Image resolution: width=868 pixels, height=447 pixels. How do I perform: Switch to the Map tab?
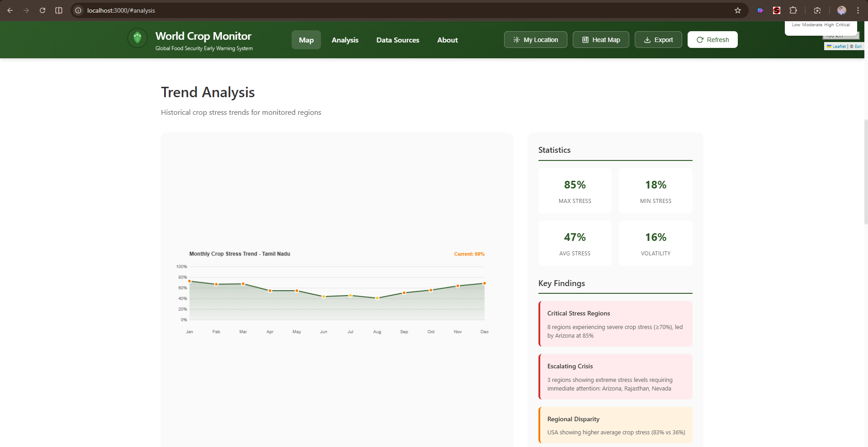pyautogui.click(x=306, y=40)
